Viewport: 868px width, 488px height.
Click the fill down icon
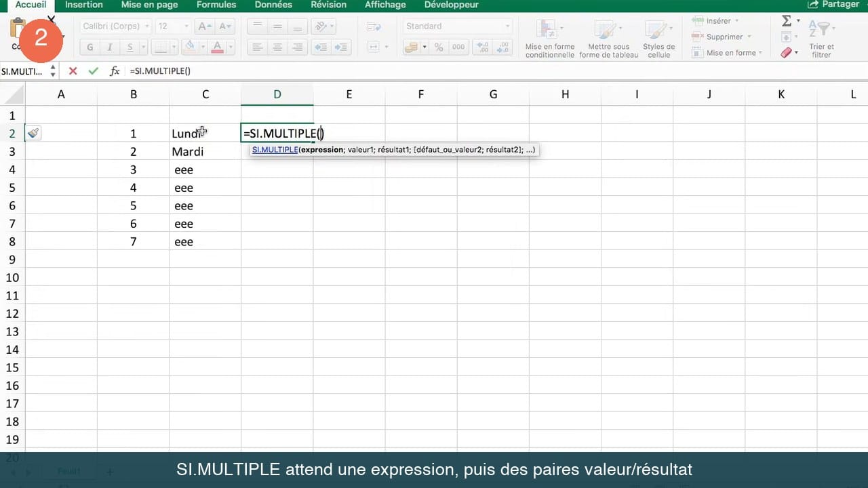(x=787, y=37)
